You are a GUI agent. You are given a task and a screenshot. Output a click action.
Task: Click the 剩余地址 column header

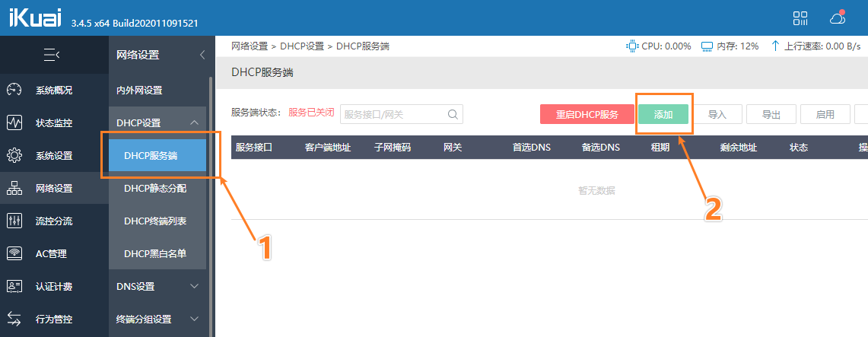[x=739, y=147]
